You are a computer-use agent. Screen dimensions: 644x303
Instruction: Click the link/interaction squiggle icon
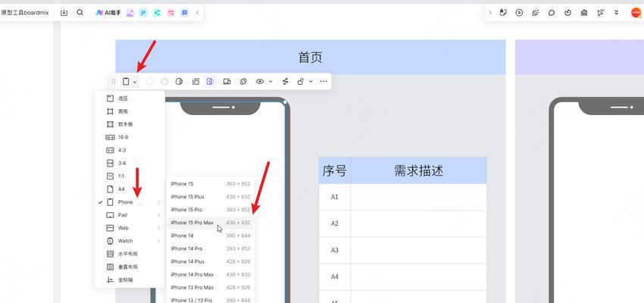tap(286, 82)
